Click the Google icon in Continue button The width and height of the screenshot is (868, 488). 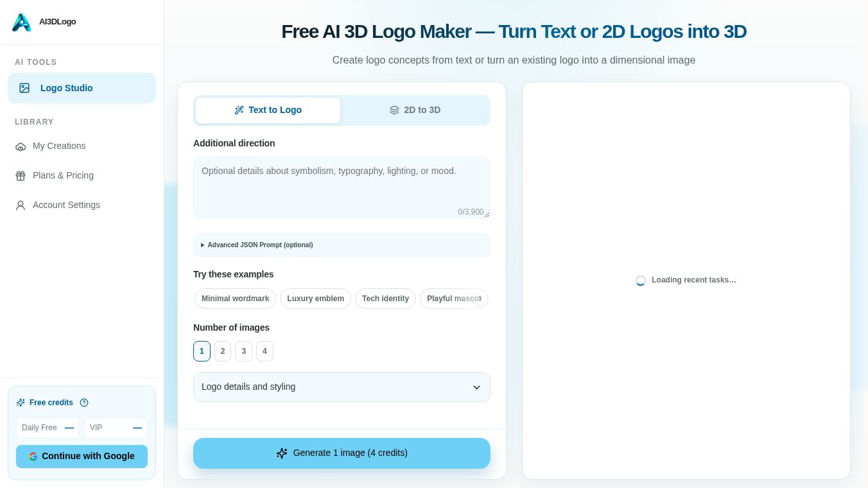tap(33, 457)
